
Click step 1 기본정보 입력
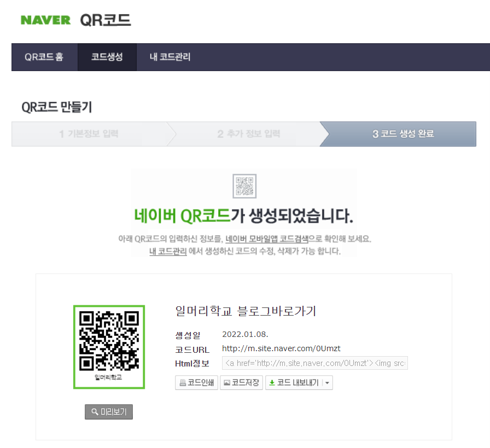(89, 134)
